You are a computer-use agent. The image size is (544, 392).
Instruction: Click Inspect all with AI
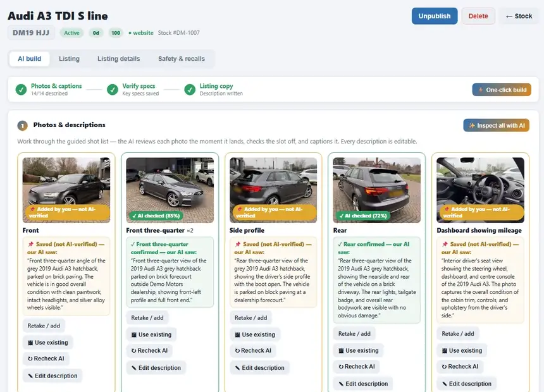(496, 126)
